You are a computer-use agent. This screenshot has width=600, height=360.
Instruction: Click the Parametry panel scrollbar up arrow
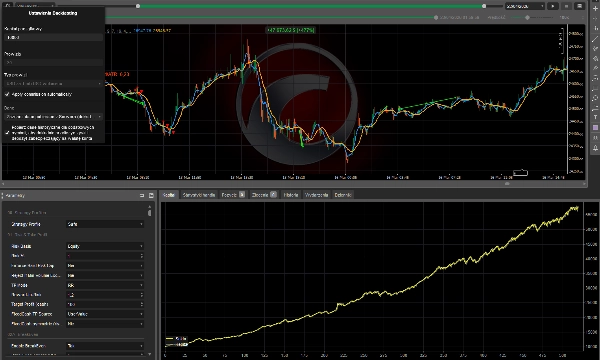coord(150,207)
